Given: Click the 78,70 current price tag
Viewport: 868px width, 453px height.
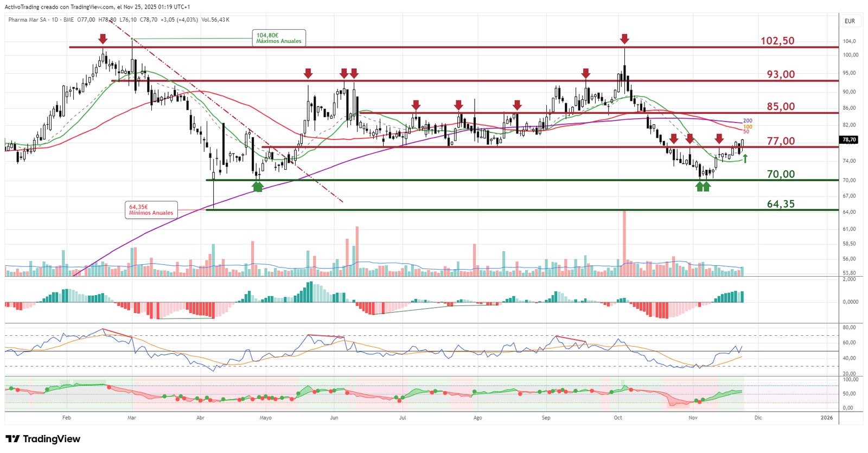Looking at the screenshot, I should (848, 139).
